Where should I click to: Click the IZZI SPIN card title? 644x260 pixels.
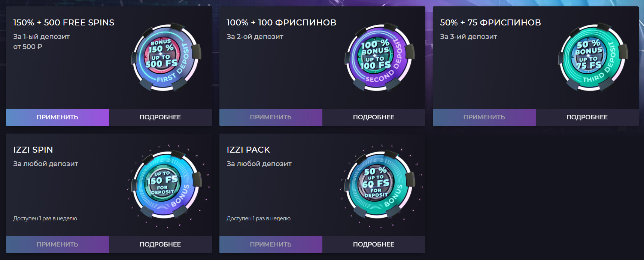33,150
